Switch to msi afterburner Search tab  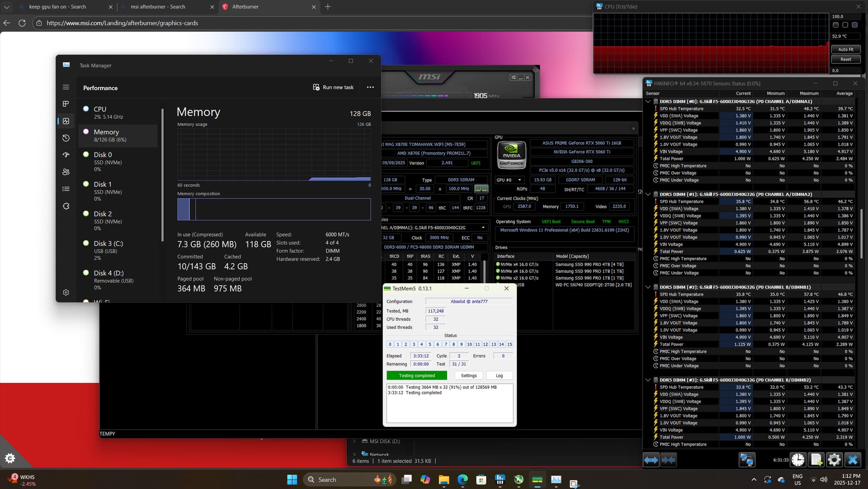[x=158, y=7]
